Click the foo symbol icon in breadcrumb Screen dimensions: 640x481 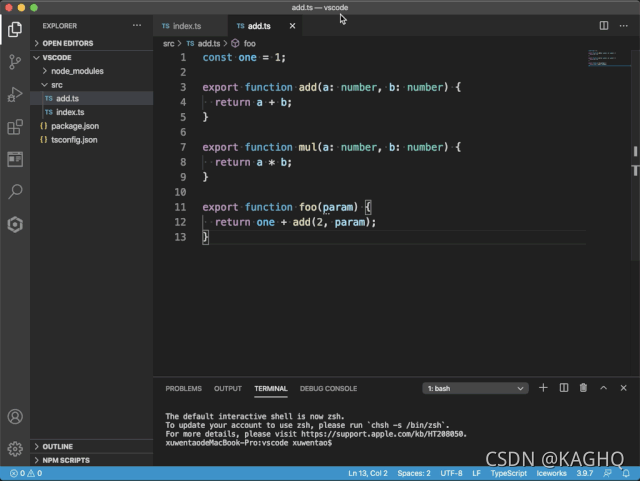[235, 43]
